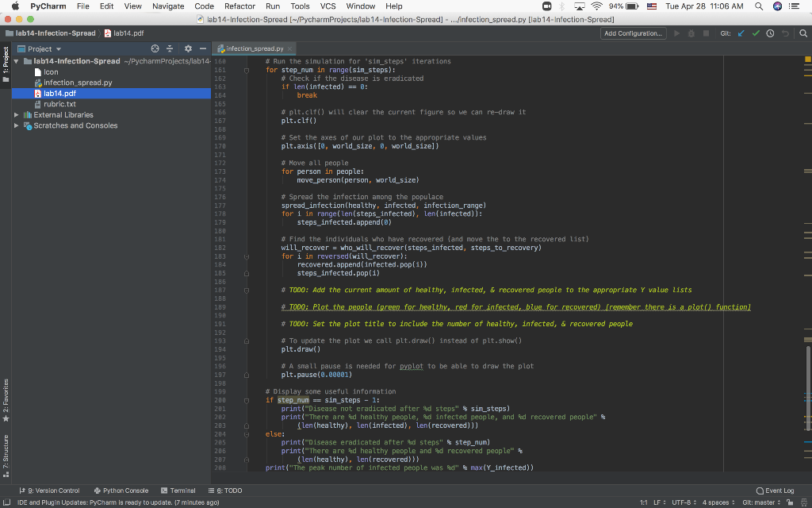Hide the Project panel with minus icon
Screen dimensions: 812x508
click(203, 48)
